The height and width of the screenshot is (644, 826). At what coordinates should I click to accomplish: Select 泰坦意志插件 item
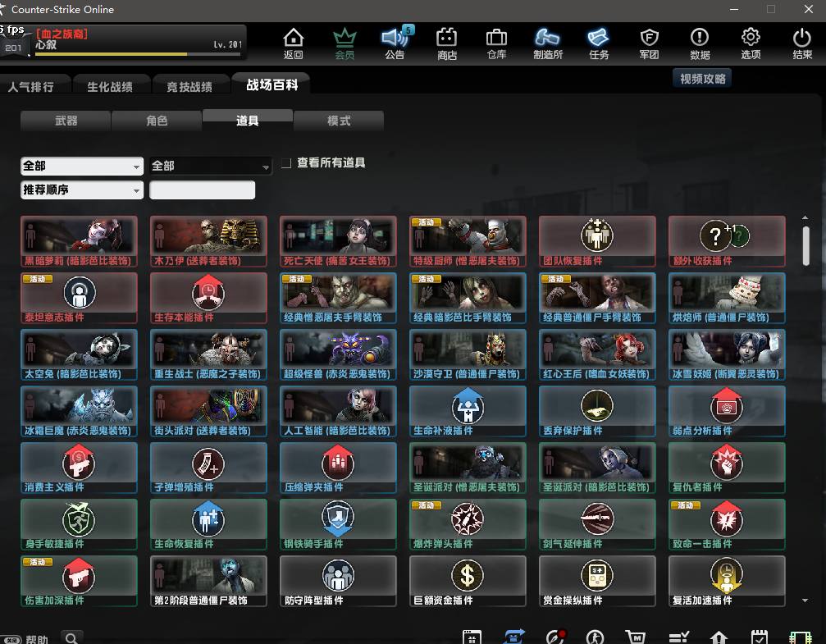click(x=79, y=298)
